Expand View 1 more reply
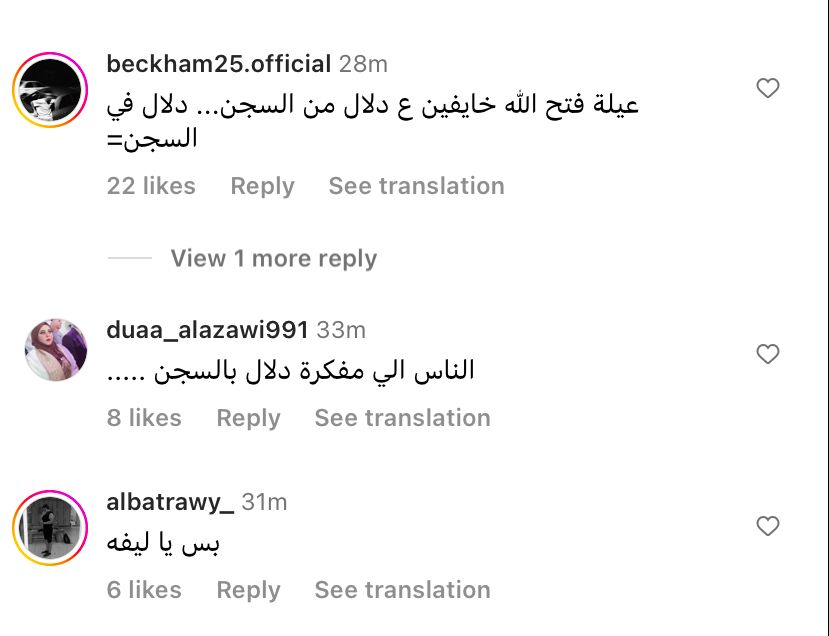Viewport: 829px width, 636px height. pyautogui.click(x=273, y=258)
